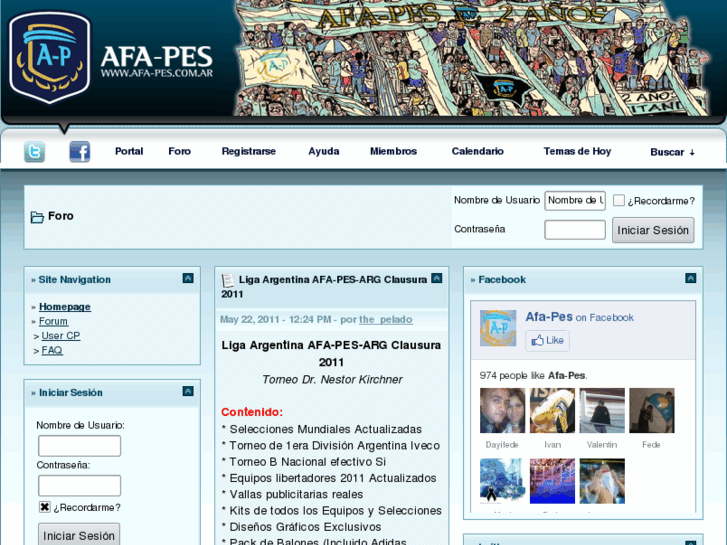This screenshot has width=727, height=545.
Task: Open Valentín's Facebook profile photo
Action: [602, 410]
